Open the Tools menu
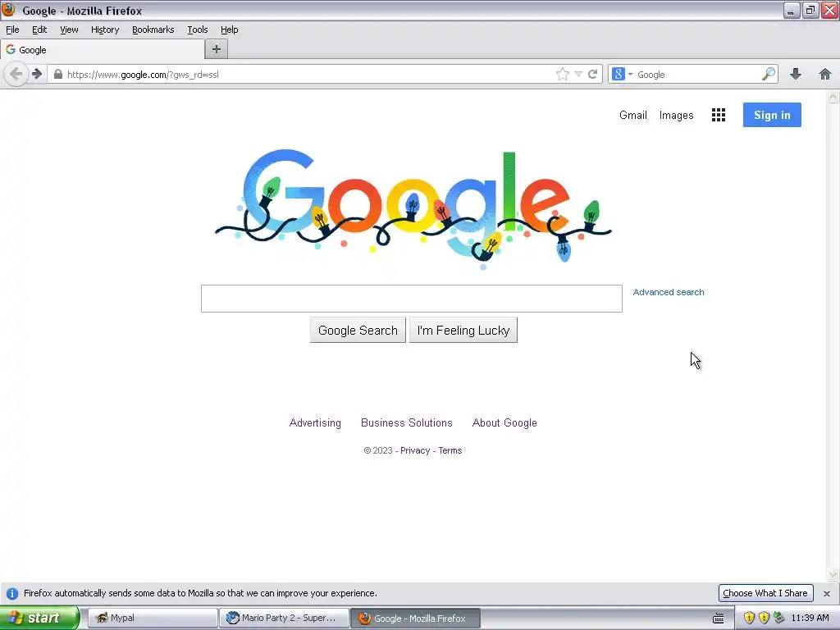840x630 pixels. point(198,30)
